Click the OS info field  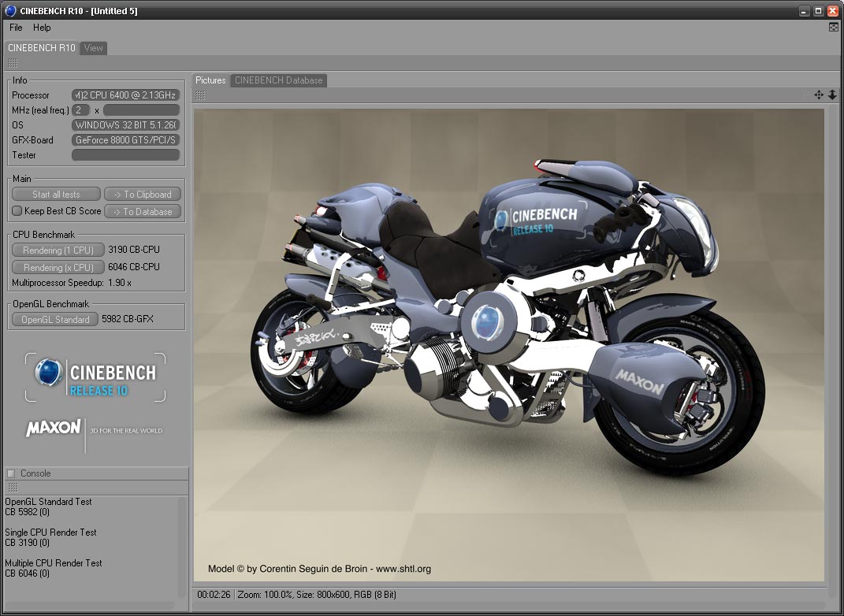tap(125, 124)
